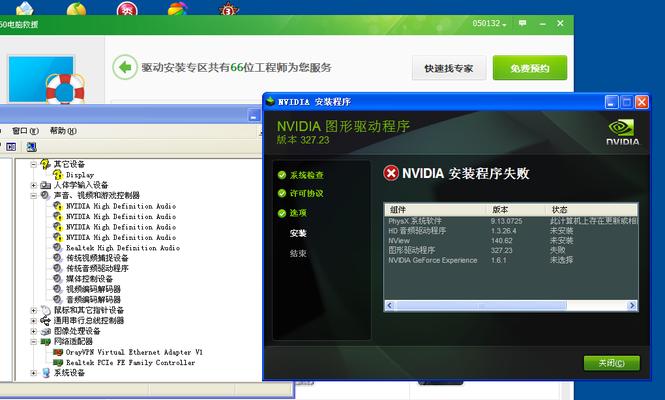Screen dimensions: 665x400
Task: Click the 其它设备 category icon
Action: 45,164
